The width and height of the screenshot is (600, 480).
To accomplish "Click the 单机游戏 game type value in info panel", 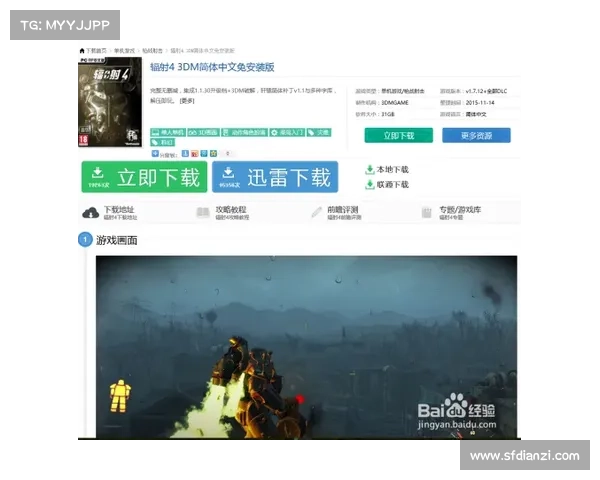I will pos(403,91).
